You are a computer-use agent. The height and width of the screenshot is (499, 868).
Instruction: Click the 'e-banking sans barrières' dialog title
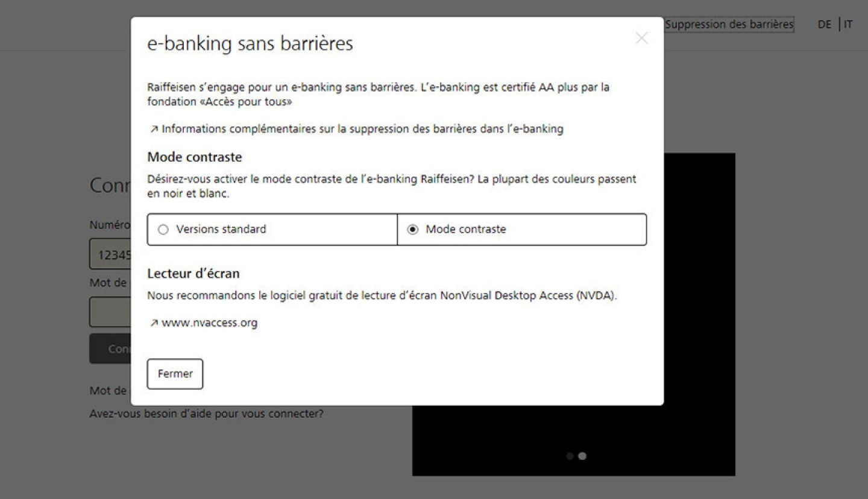250,44
